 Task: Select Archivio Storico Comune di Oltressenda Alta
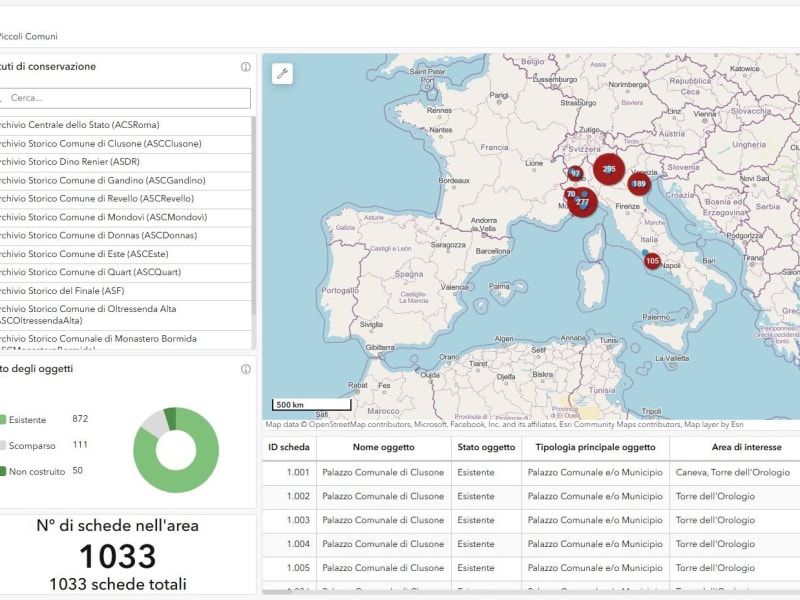coord(125,315)
